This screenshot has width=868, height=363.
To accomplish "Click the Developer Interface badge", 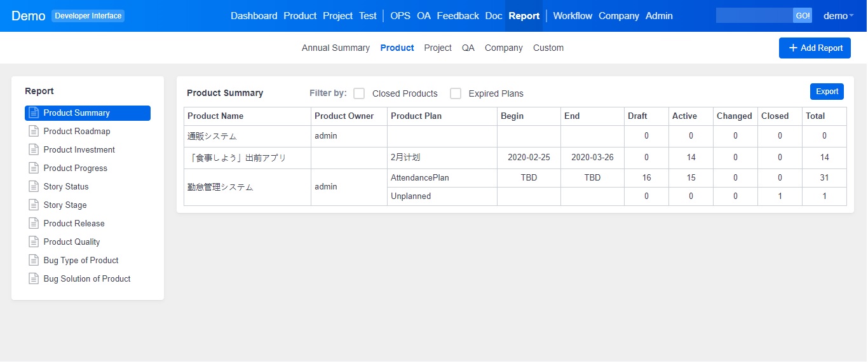I will click(88, 16).
